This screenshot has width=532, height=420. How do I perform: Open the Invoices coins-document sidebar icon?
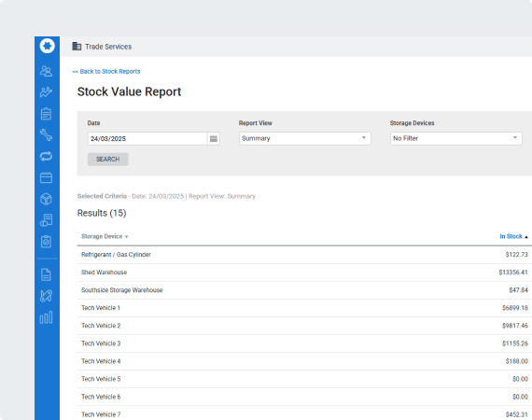click(x=46, y=220)
